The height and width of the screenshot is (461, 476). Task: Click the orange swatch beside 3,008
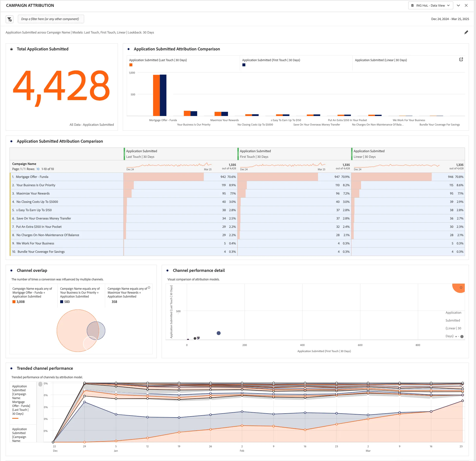[x=14, y=302]
